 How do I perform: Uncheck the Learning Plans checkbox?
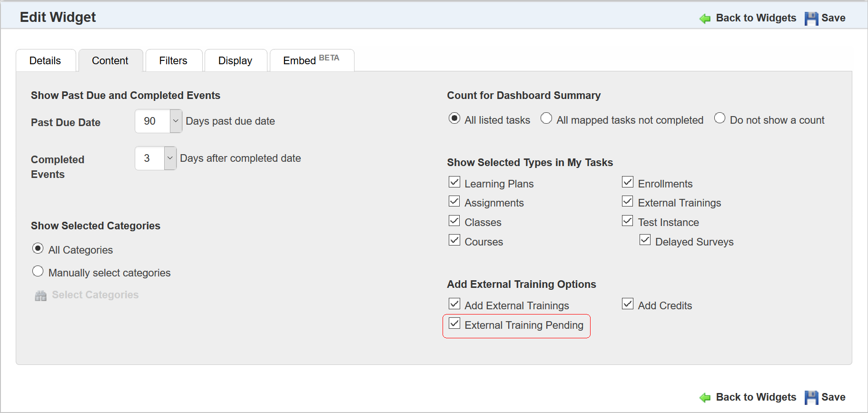click(x=454, y=182)
